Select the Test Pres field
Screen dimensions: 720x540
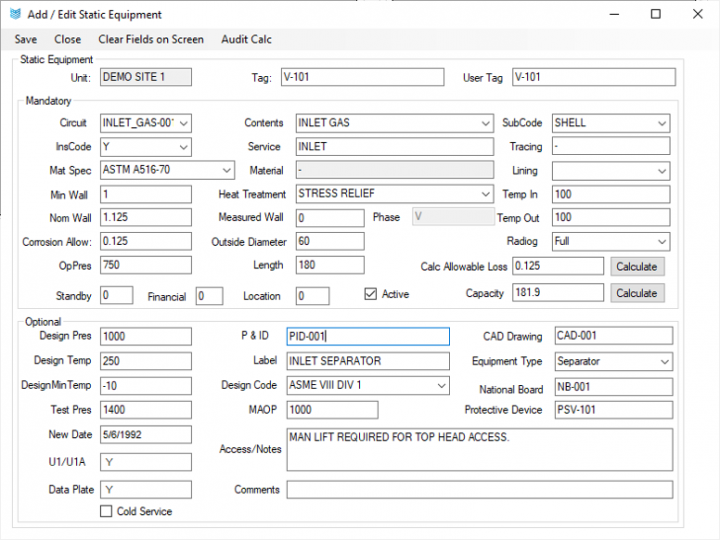click(146, 410)
